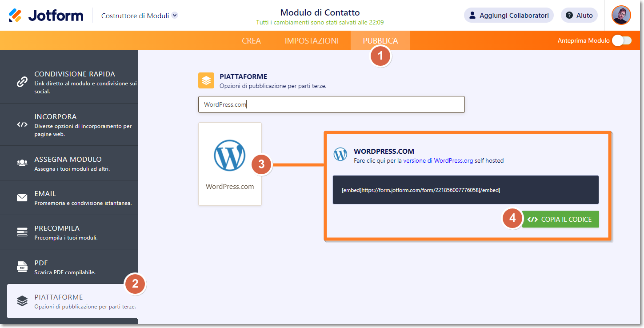The height and width of the screenshot is (328, 644).
Task: Click the Condivisione Rapida link icon
Action: [x=22, y=82]
